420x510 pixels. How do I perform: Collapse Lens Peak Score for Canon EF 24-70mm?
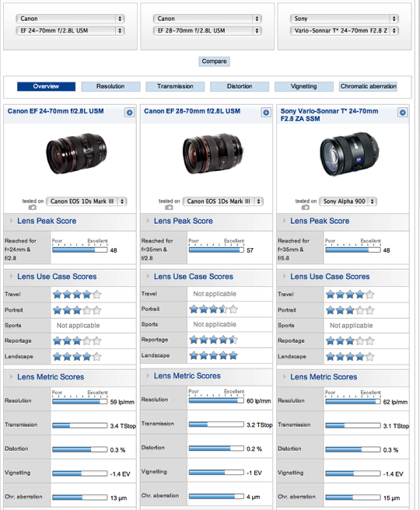tap(12, 221)
